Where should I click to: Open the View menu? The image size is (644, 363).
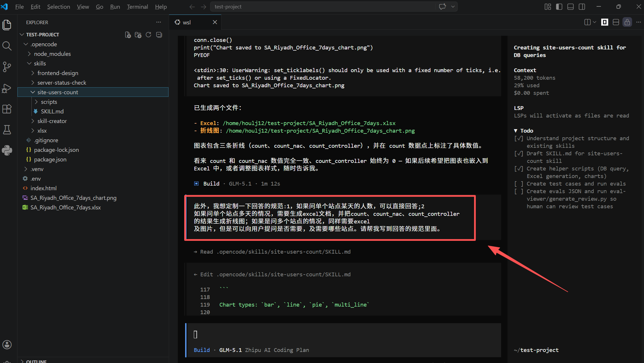click(83, 7)
